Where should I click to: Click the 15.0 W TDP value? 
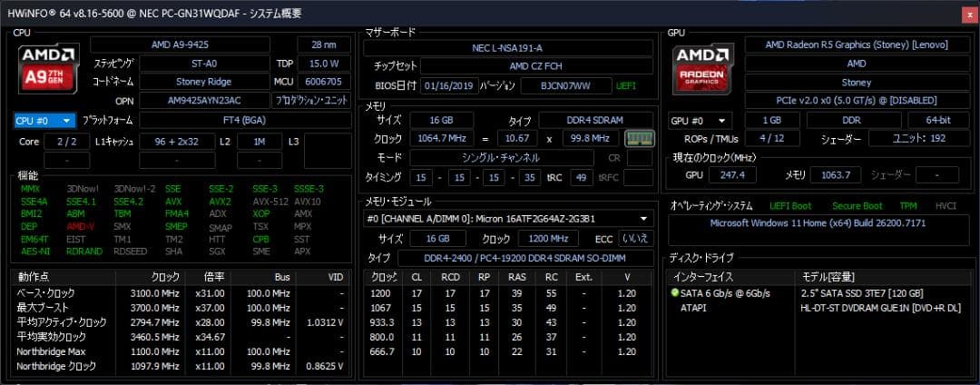point(324,64)
